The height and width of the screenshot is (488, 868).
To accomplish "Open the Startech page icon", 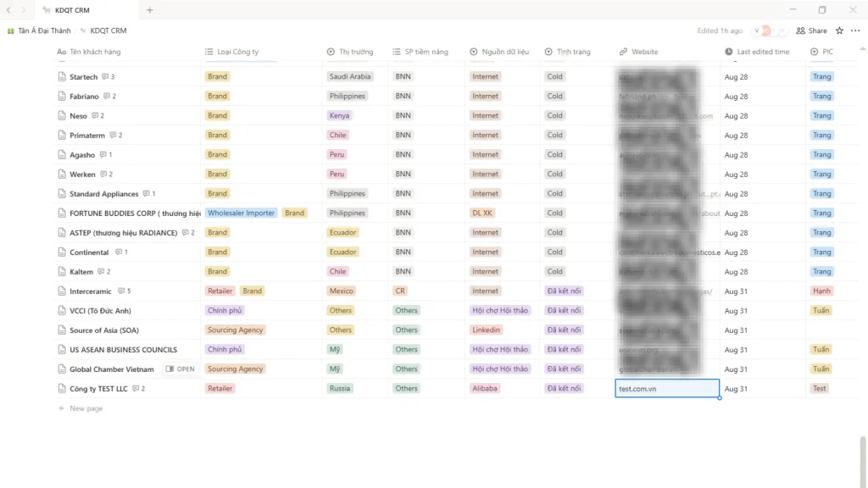I will (62, 76).
